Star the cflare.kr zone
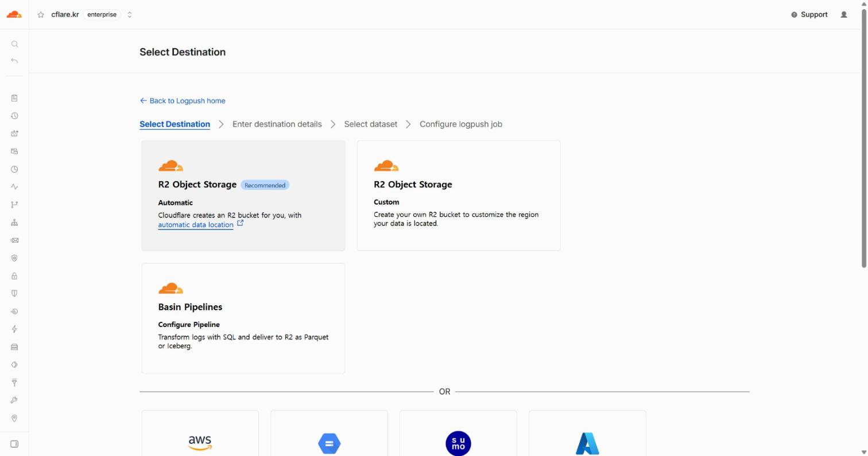This screenshot has height=456, width=868. coord(41,15)
